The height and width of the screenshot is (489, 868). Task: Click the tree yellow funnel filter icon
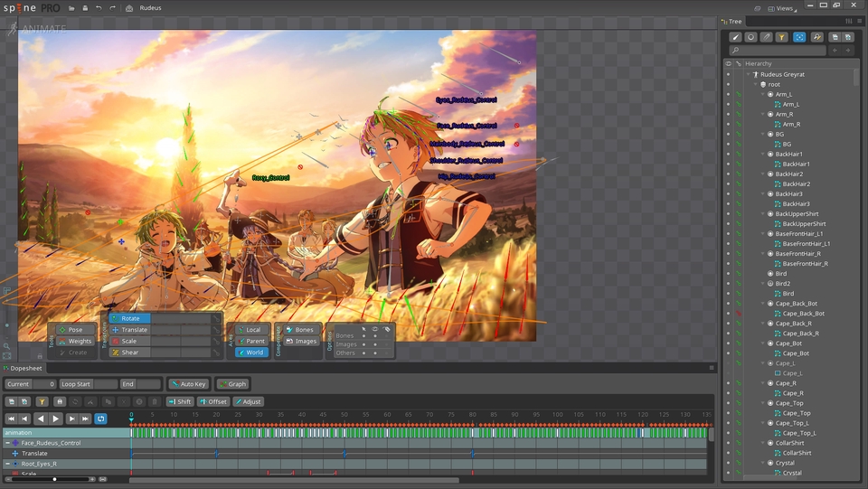tap(781, 37)
